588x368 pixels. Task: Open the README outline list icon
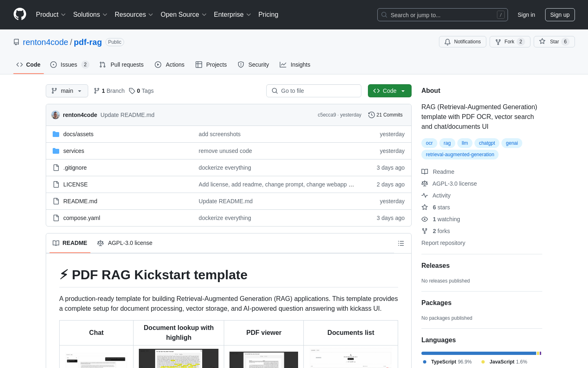tap(401, 243)
